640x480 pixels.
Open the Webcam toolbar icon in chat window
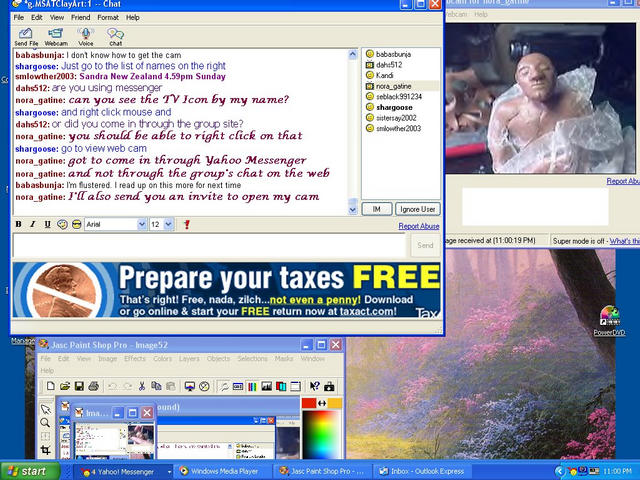56,37
